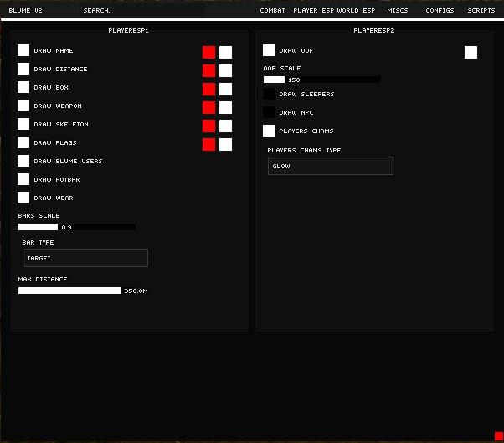
Task: Pick the red color swatch for Draw Skeleton
Action: click(208, 126)
